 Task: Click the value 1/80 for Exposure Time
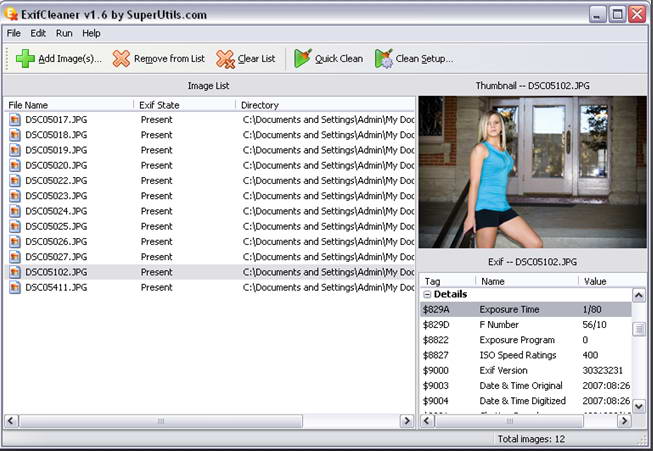[x=592, y=309]
